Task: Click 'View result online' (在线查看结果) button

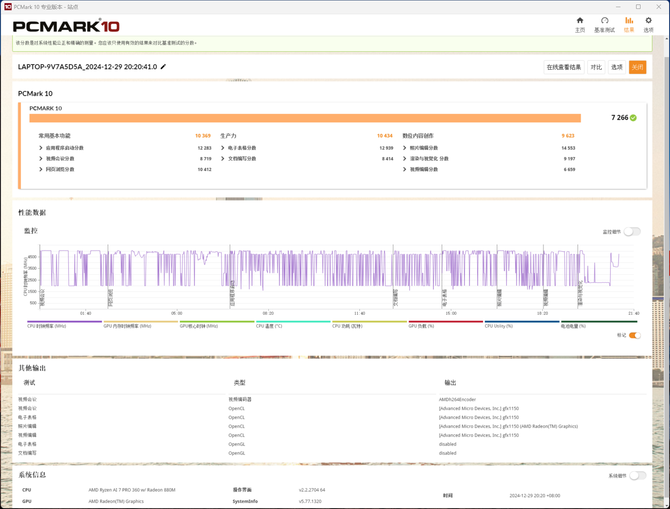Action: click(564, 67)
